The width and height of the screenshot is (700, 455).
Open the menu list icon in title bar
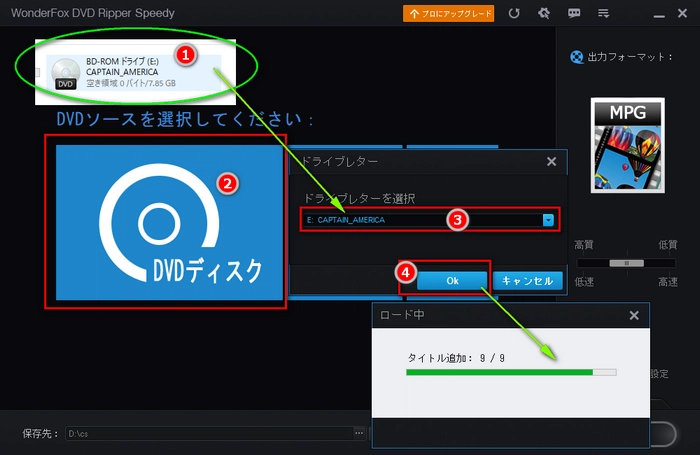[603, 14]
